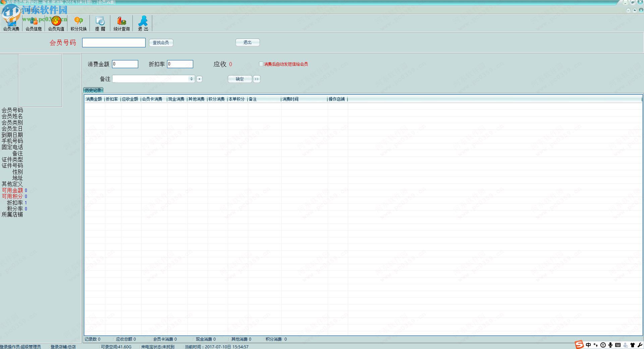The width and height of the screenshot is (644, 349).
Task: Click the 来电宝状态:未找到 status entry
Action: pyautogui.click(x=158, y=347)
